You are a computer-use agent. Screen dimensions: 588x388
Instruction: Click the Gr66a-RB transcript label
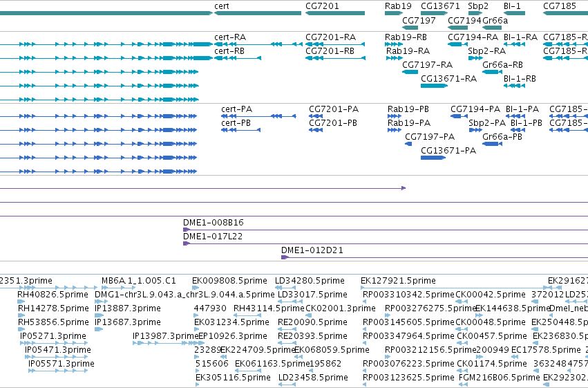502,65
